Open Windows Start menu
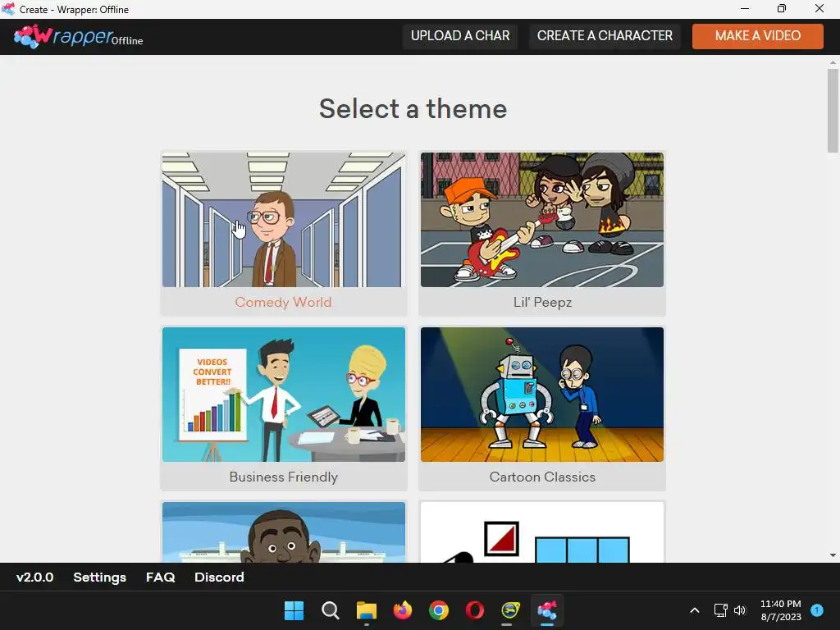This screenshot has height=630, width=840. (x=294, y=610)
